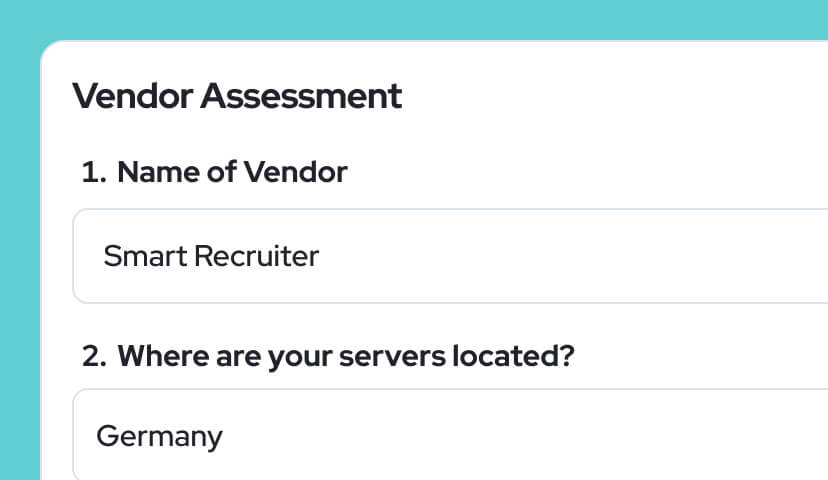
Task: Click the 'Where are your servers located?' label
Action: pos(345,355)
